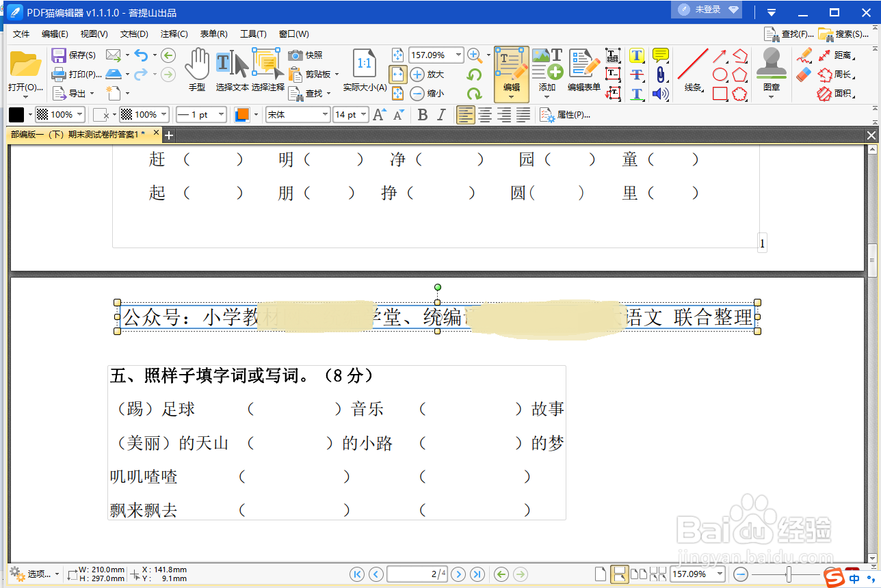Click the 打印(P) print button
The height and width of the screenshot is (588, 881).
[x=76, y=74]
